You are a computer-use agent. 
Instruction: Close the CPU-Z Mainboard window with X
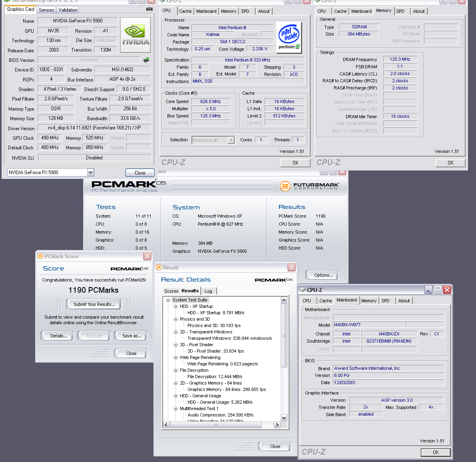[447, 289]
